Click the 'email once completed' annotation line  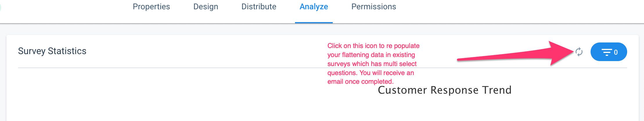click(x=360, y=81)
